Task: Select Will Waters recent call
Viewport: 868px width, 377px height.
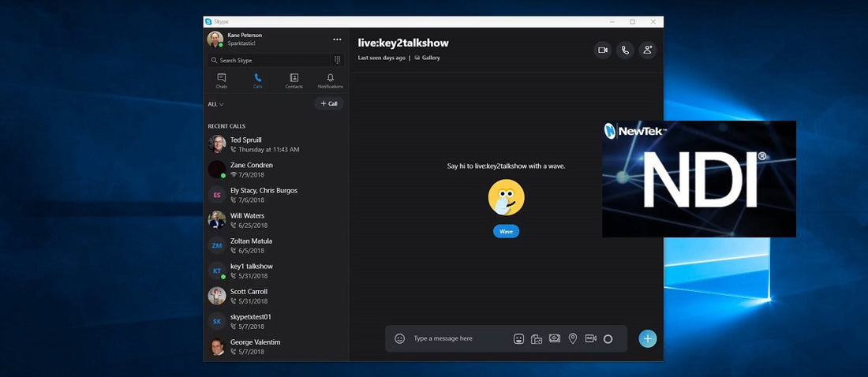Action: click(x=275, y=220)
